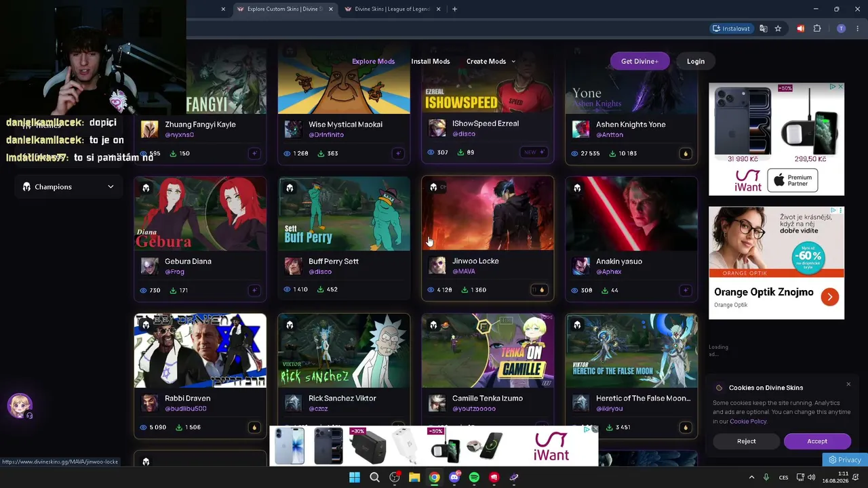Bookmark this page with the star icon

(x=778, y=28)
